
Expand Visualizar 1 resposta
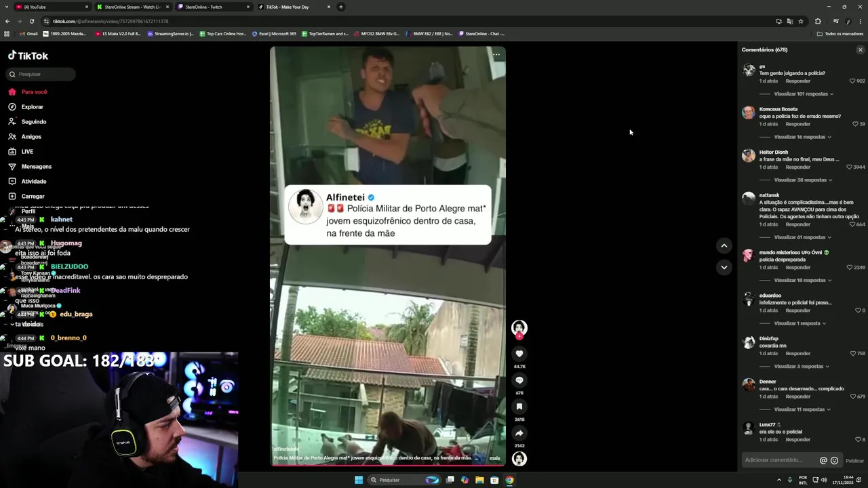pos(800,323)
